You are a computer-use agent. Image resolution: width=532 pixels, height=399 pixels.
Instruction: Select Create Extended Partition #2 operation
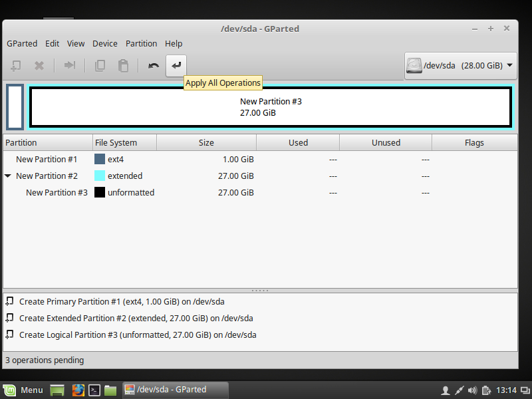click(260, 319)
